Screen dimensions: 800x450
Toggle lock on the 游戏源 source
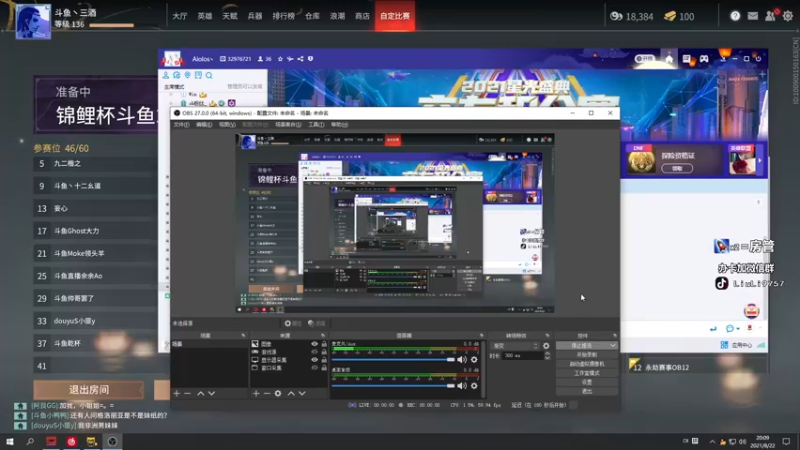[x=324, y=352]
